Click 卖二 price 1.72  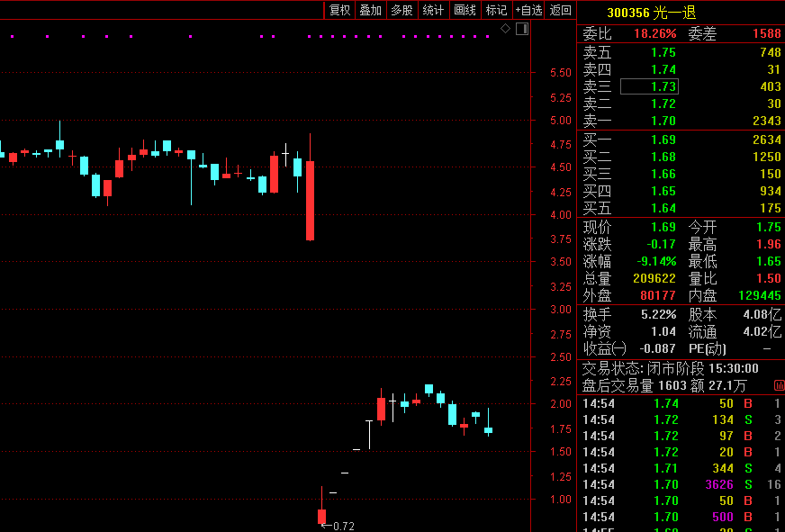pos(663,104)
